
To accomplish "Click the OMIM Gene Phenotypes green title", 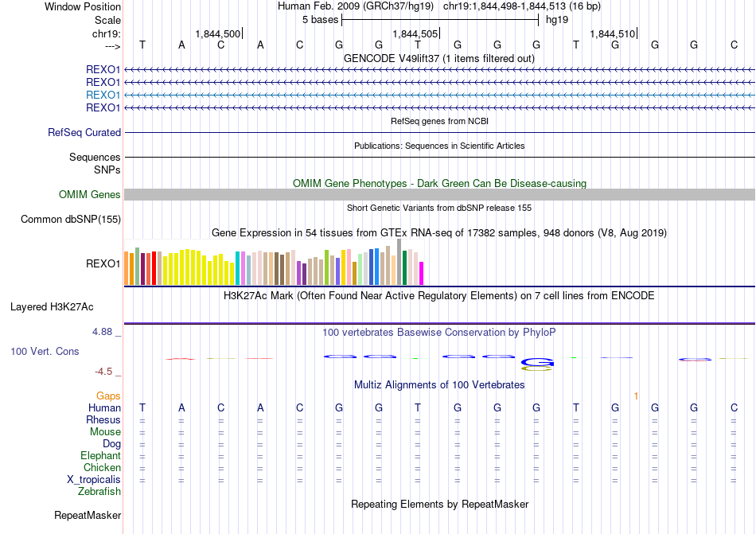I will [438, 183].
